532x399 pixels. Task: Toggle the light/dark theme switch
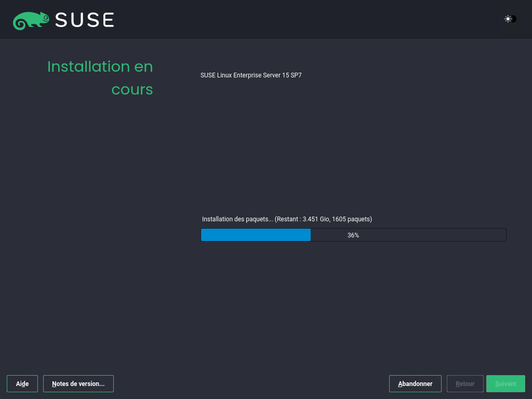(510, 19)
